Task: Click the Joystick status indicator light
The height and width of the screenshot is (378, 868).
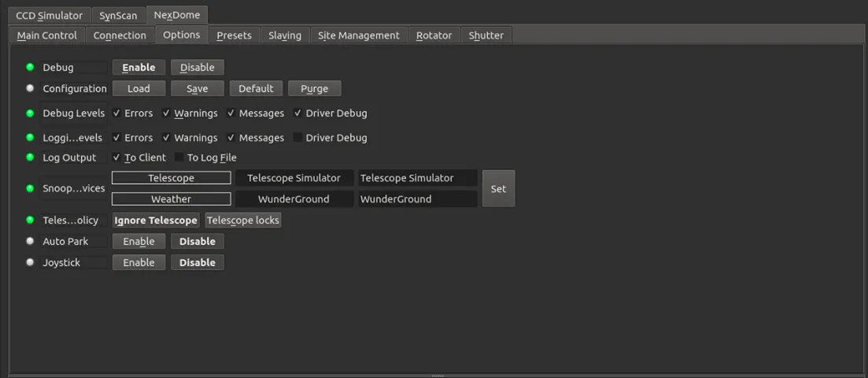Action: pos(30,262)
